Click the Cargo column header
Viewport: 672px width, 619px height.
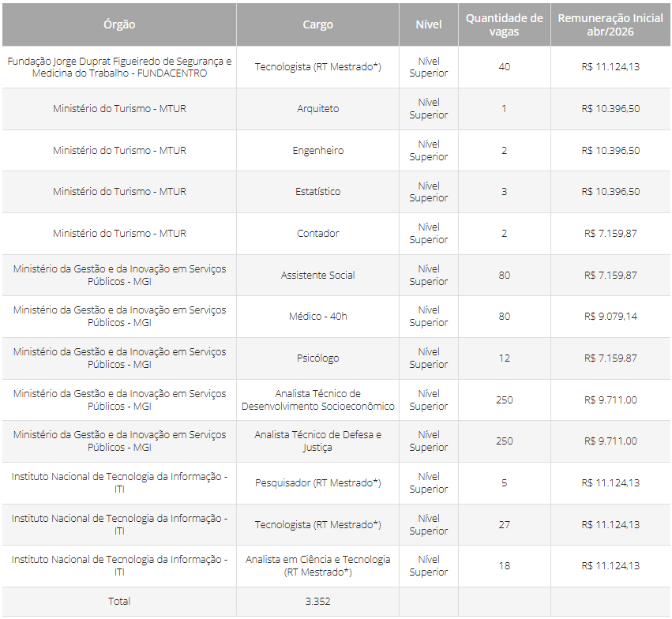(317, 24)
